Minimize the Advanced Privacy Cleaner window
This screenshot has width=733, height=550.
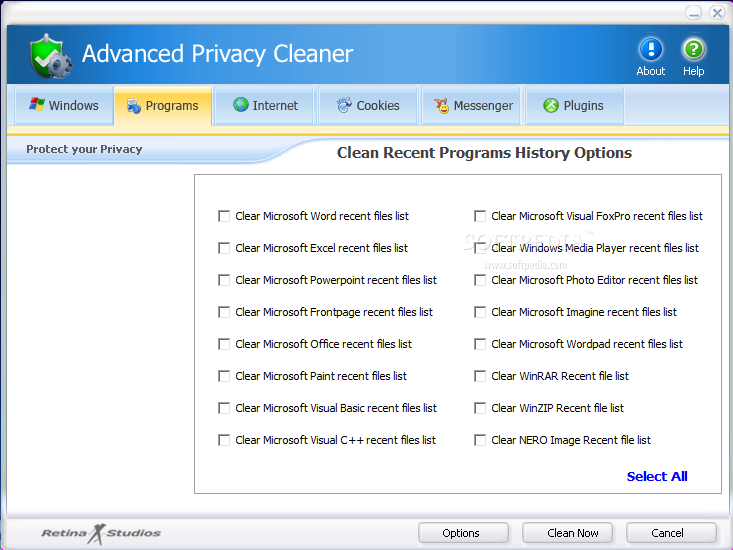click(x=694, y=13)
